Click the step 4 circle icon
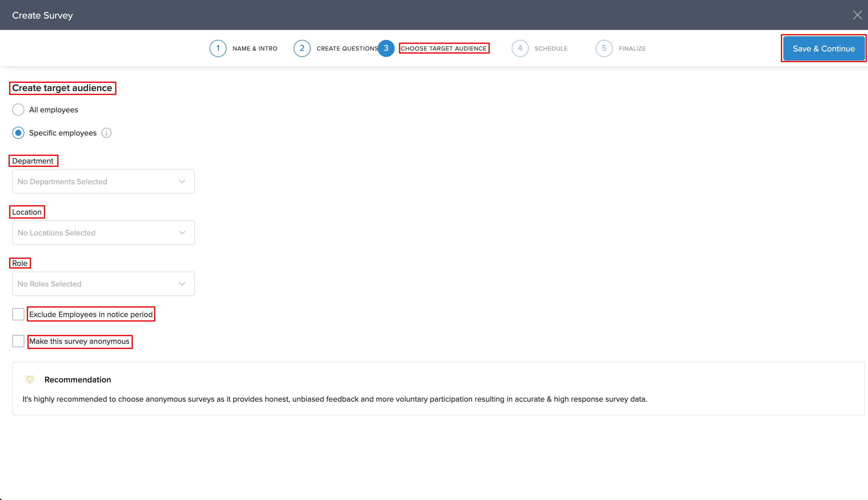 click(520, 48)
